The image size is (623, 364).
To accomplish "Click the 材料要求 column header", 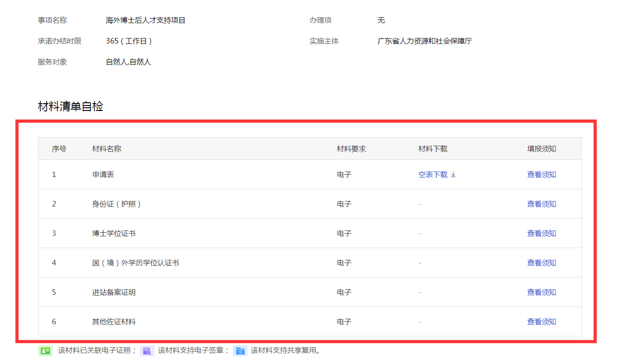I will (351, 149).
